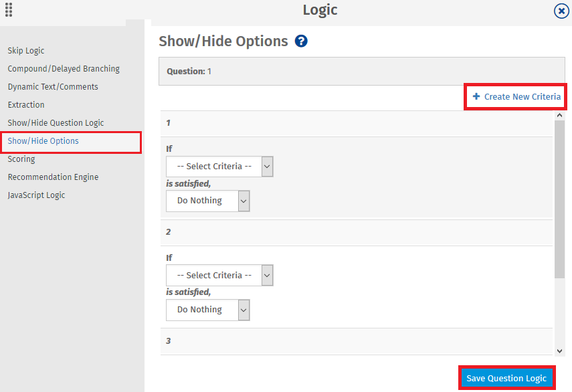
Task: Click scrollbar up arrow in criteria list
Action: [559, 115]
